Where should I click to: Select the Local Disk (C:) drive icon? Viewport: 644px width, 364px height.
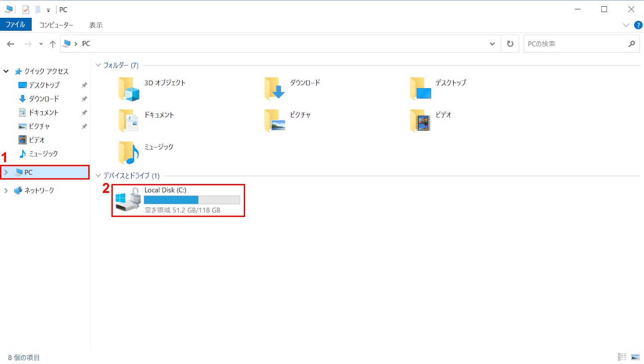(128, 200)
